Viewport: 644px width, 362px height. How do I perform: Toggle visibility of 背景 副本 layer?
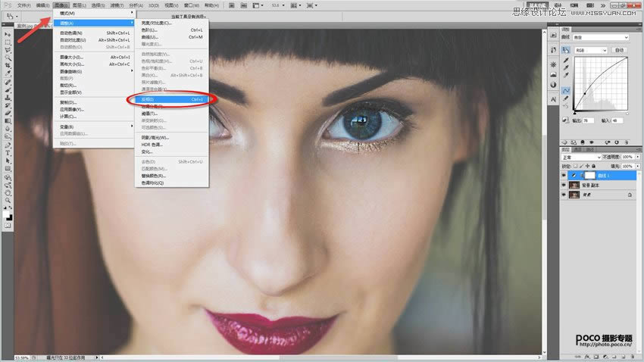pos(564,185)
